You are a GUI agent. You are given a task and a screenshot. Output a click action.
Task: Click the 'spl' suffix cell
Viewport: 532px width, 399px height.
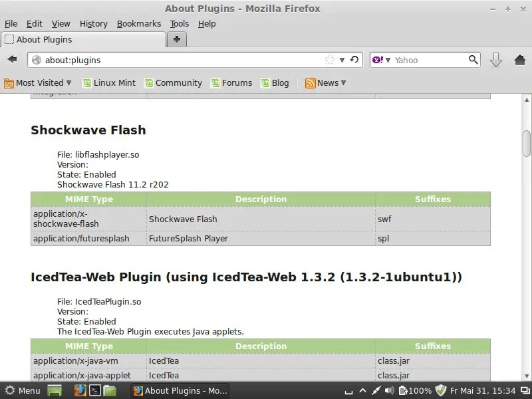coord(433,239)
